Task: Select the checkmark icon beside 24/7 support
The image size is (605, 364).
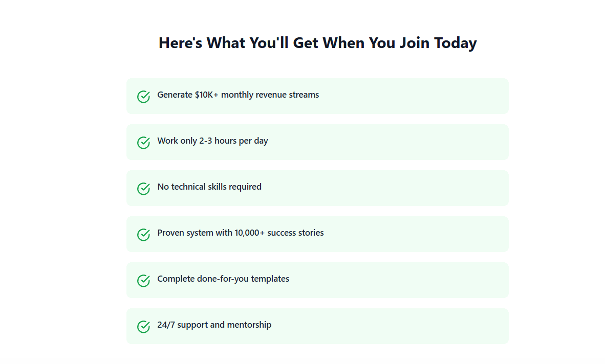Action: pos(143,327)
